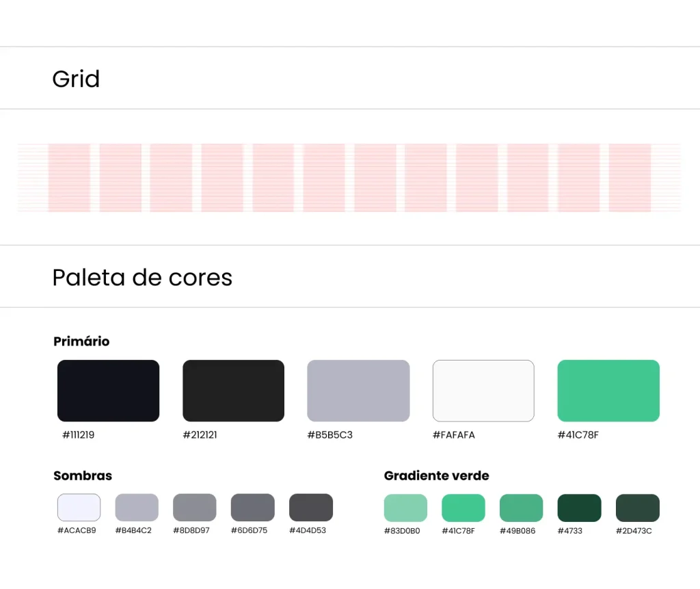Viewport: 700px width, 589px height.
Task: Pick the #B5B5C3 gray primary swatch
Action: coord(358,391)
